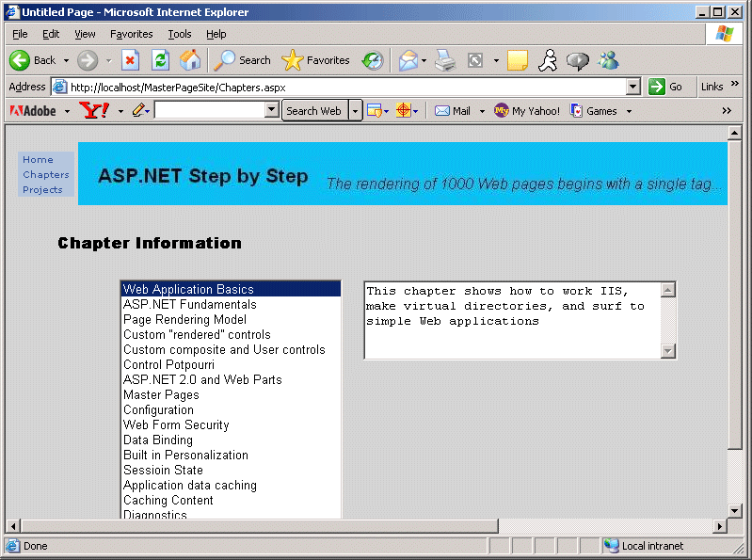Select Master Pages in the chapter list
Viewport: 752px width, 560px height.
[161, 395]
